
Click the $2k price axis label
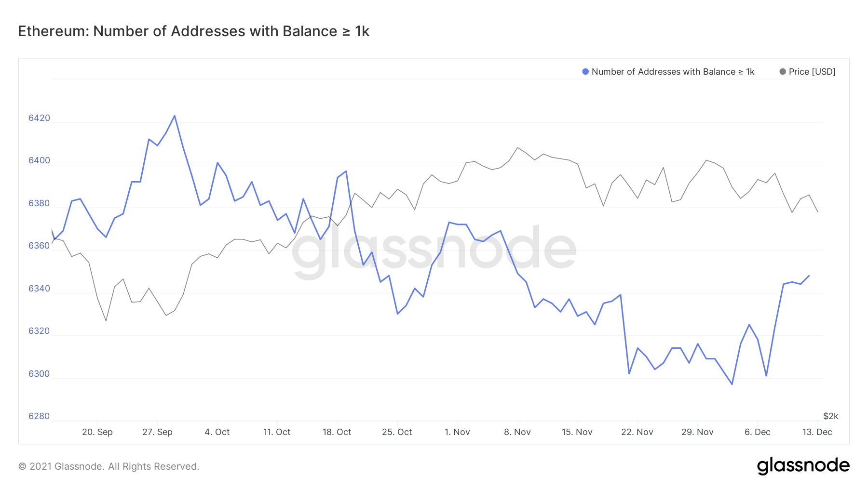coord(830,416)
